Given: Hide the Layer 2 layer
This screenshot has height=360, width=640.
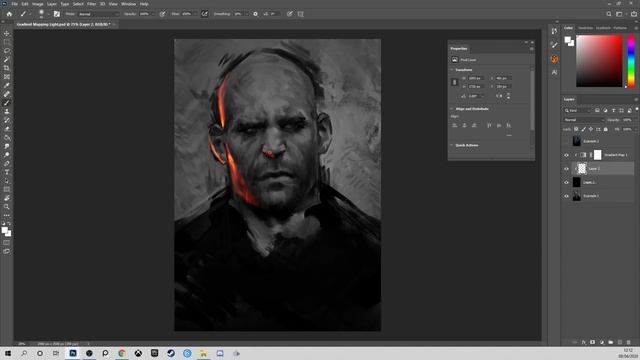Looking at the screenshot, I should (x=566, y=169).
